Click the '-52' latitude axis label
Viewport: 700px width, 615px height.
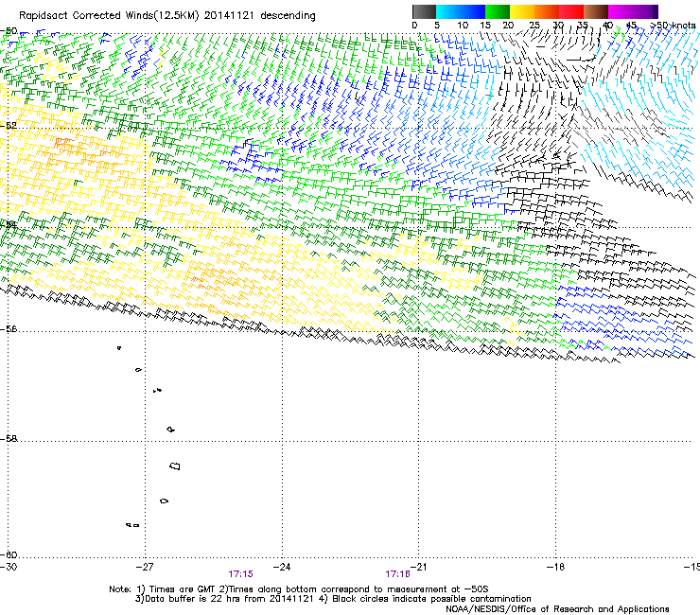point(9,126)
